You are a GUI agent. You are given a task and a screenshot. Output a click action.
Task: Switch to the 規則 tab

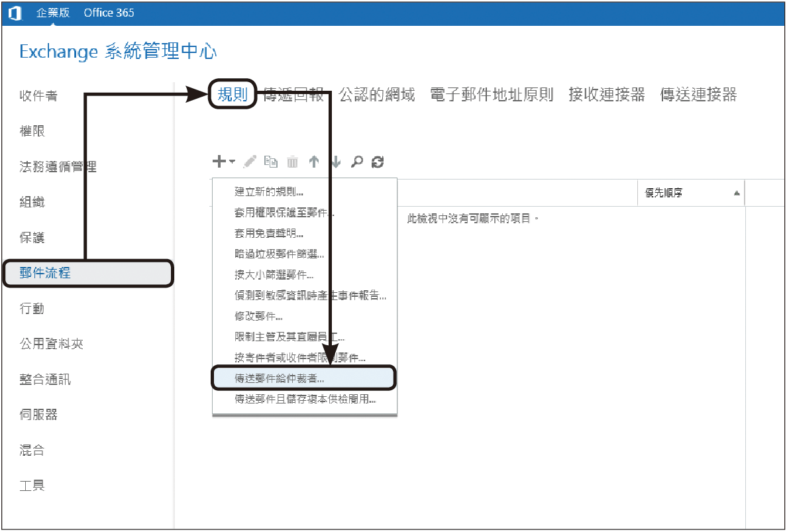pyautogui.click(x=233, y=94)
